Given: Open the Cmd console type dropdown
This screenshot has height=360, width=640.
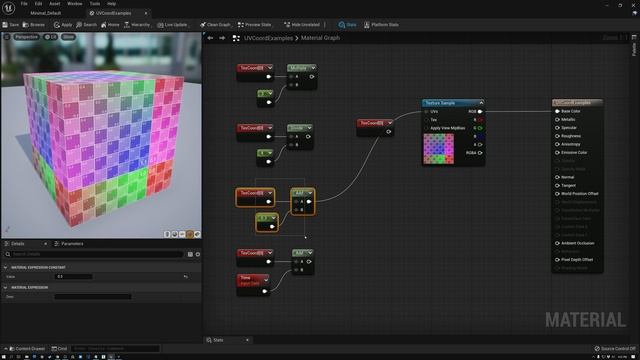Looking at the screenshot, I should (x=60, y=349).
